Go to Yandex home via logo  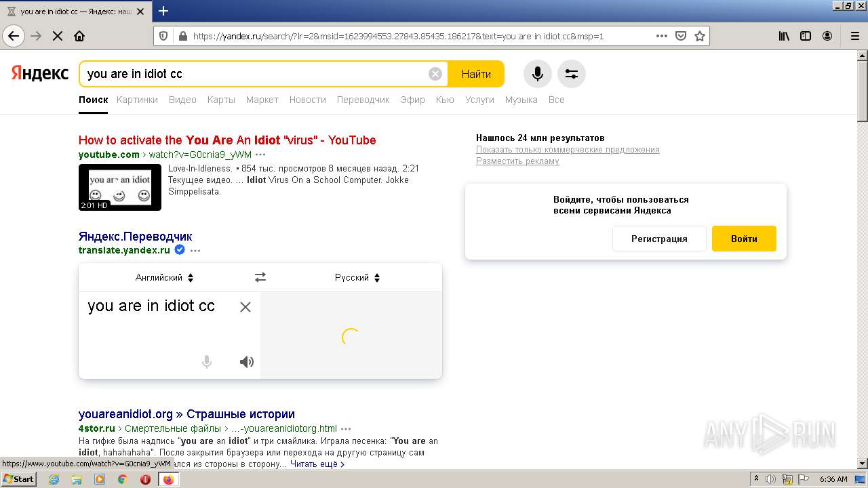pyautogui.click(x=39, y=73)
